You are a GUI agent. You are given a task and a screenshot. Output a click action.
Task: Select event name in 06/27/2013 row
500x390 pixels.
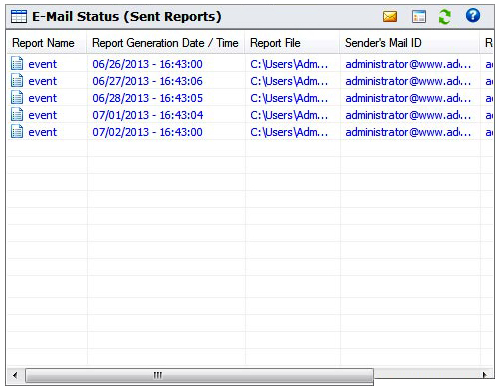(x=43, y=81)
